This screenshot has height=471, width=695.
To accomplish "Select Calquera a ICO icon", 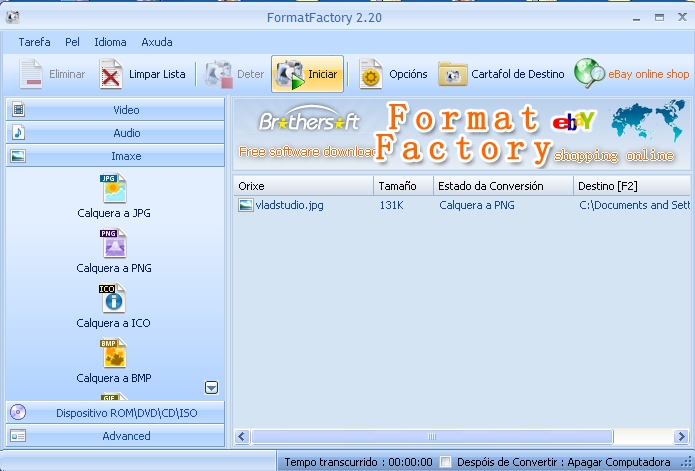I will pyautogui.click(x=113, y=298).
